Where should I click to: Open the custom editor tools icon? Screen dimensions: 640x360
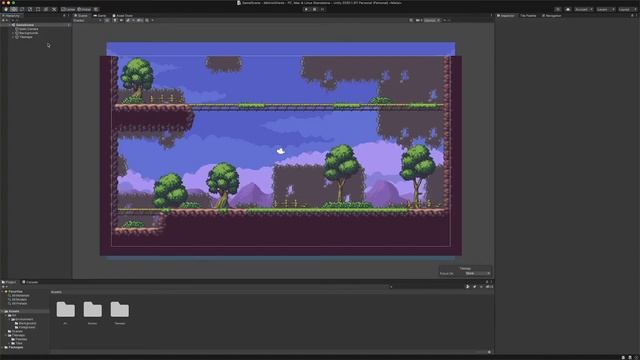54,9
